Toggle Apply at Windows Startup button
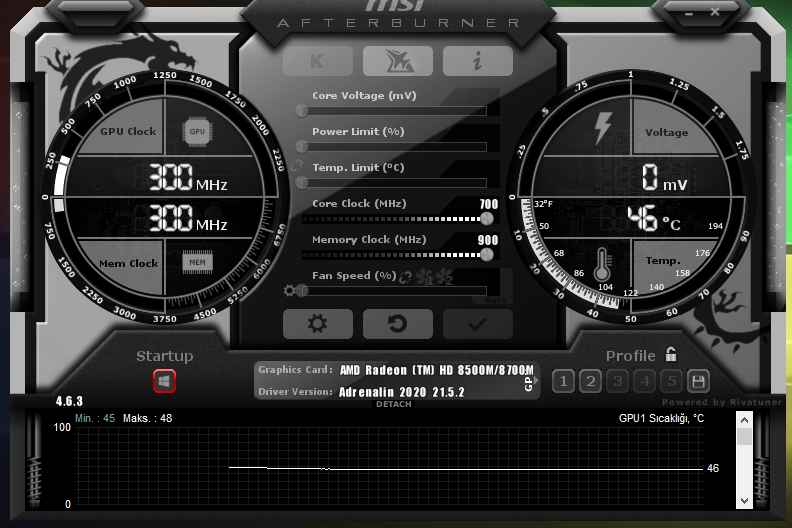This screenshot has height=528, width=792. pyautogui.click(x=164, y=381)
